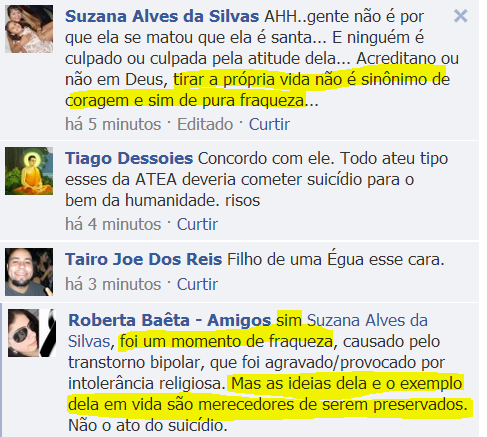Like Suzana's comment with Curtir
Viewport: 487px width, 437px height.
click(x=269, y=124)
